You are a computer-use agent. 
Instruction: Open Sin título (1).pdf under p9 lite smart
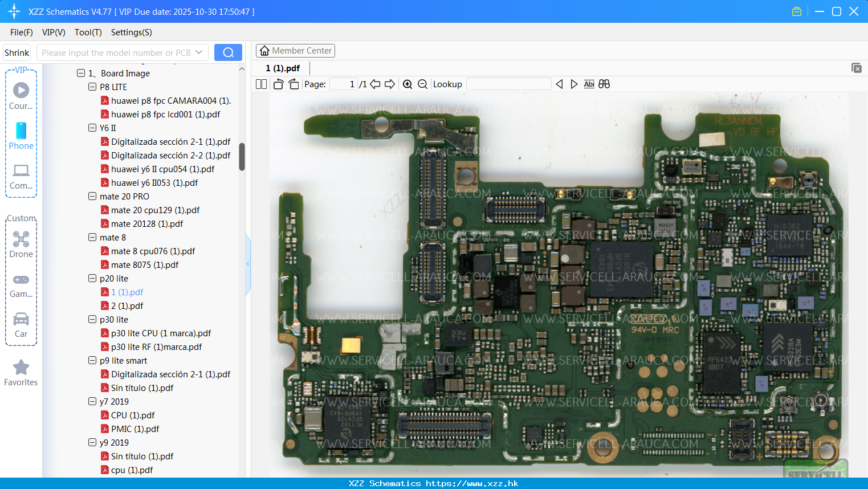pos(142,388)
